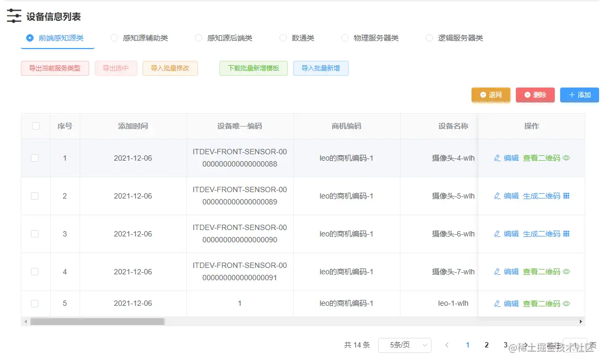Click the 操作 column header

pyautogui.click(x=532, y=126)
